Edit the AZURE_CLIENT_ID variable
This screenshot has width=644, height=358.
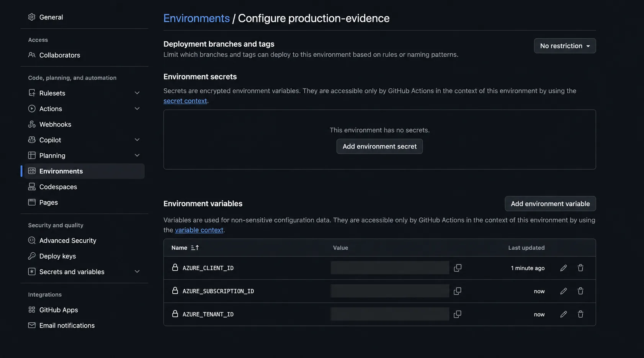[x=563, y=268]
